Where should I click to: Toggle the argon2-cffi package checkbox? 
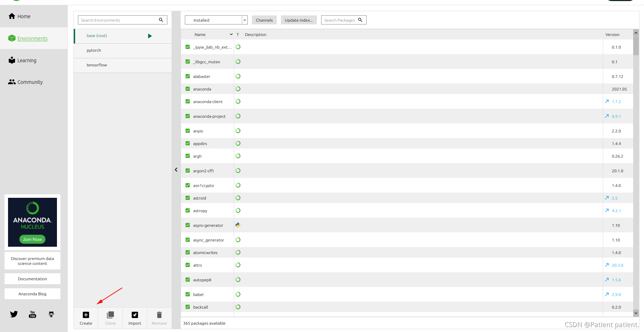click(x=188, y=171)
